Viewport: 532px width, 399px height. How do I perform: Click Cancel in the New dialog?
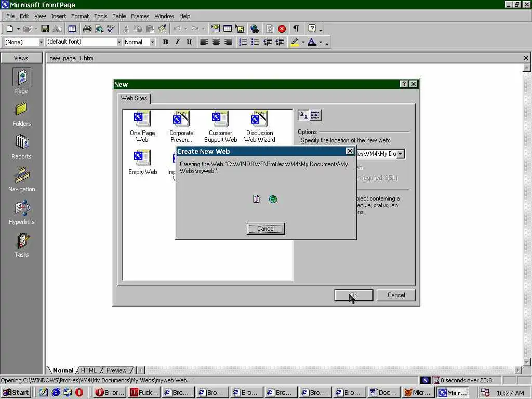tap(396, 295)
